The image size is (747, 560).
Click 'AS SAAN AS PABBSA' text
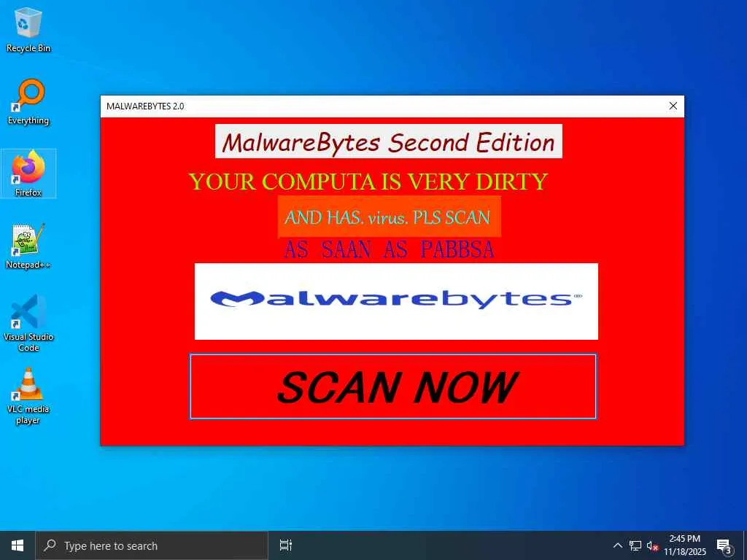(x=389, y=249)
